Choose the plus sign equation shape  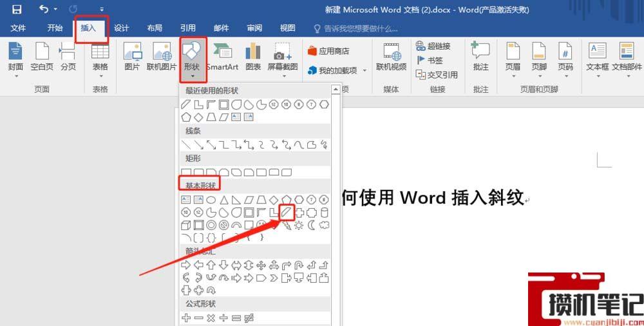tap(186, 318)
